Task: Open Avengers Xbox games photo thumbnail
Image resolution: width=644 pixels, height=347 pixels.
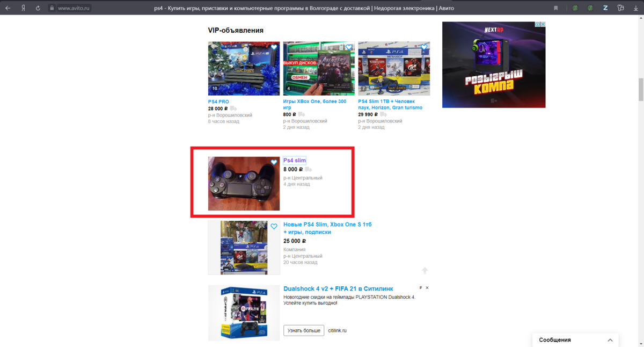Action: 319,68
